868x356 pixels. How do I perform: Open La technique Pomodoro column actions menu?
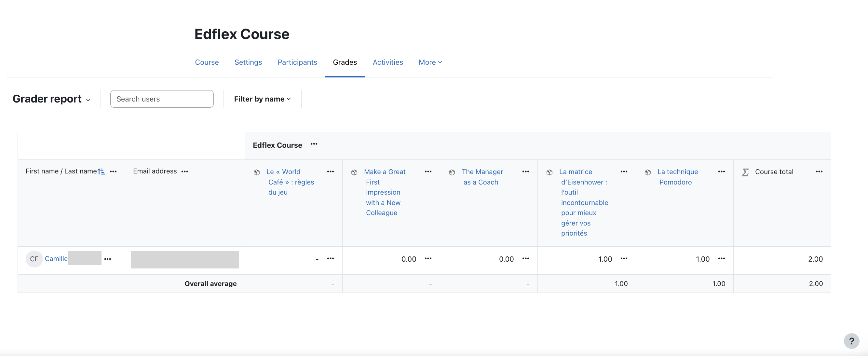click(x=721, y=171)
